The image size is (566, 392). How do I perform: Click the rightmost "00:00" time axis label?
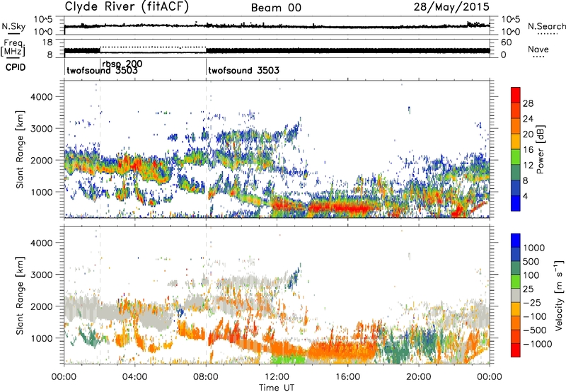point(490,377)
